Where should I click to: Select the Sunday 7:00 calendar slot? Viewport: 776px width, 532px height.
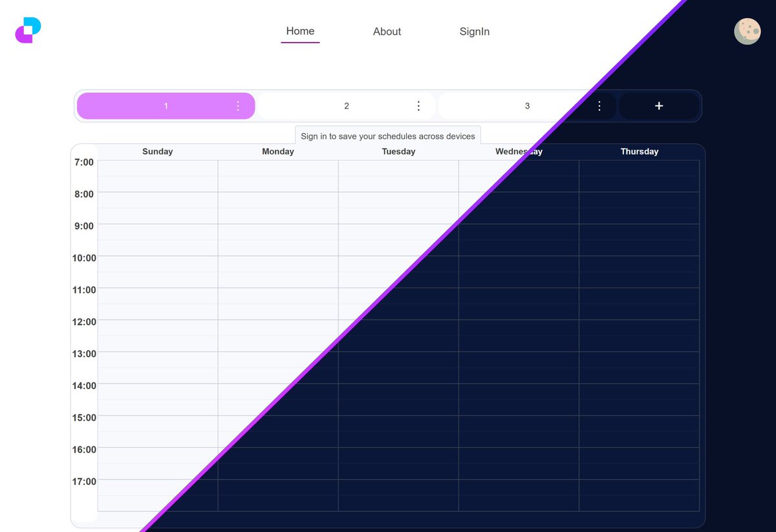(158, 176)
